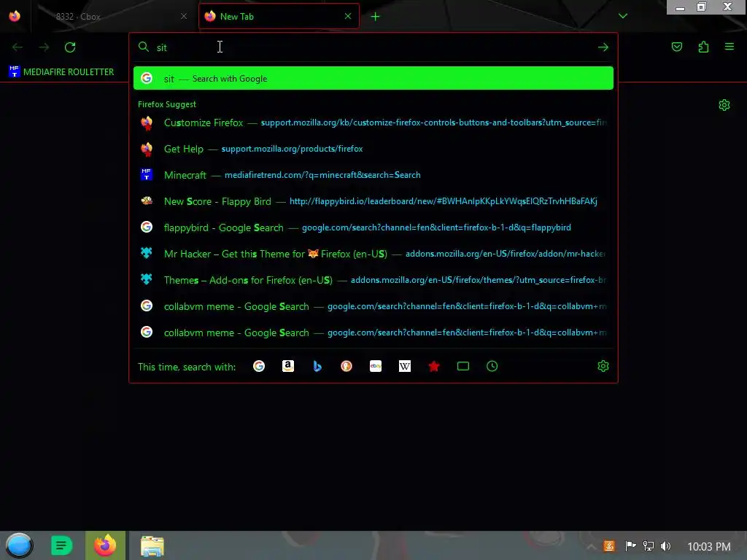Screen dimensions: 747x560
Task: Open File Explorer from the taskbar
Action: [x=152, y=545]
